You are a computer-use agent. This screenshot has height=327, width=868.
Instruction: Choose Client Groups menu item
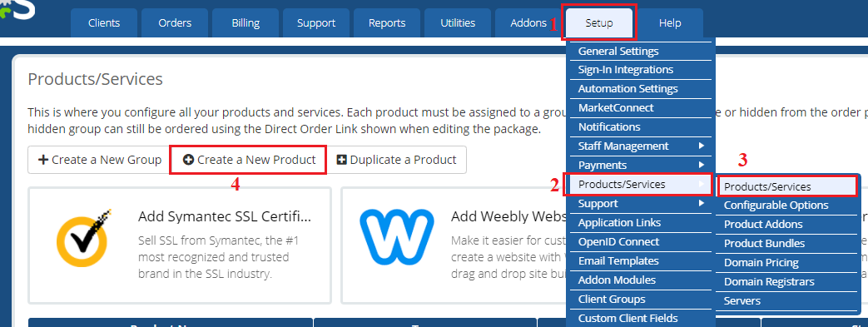tap(641, 299)
